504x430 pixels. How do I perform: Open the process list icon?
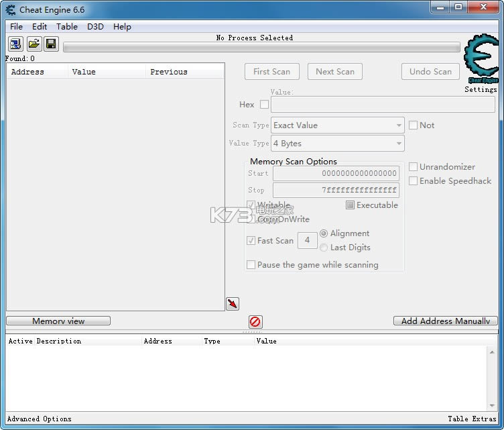coord(15,44)
